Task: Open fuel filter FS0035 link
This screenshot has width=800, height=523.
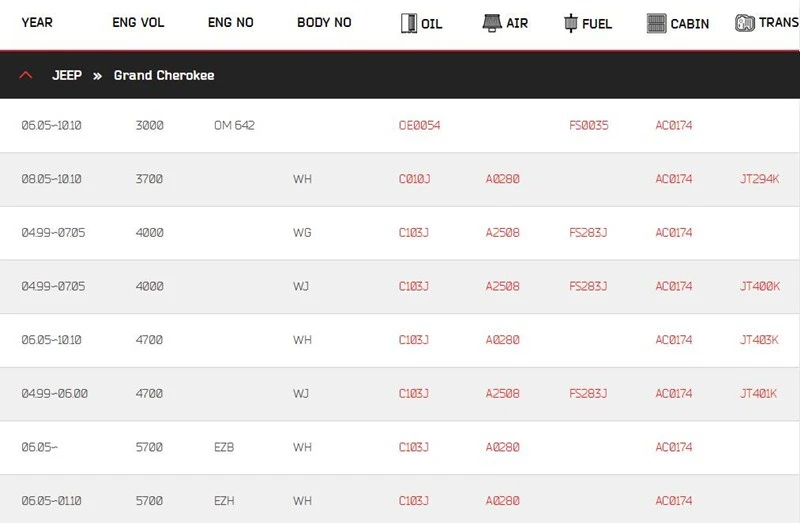Action: pos(589,126)
